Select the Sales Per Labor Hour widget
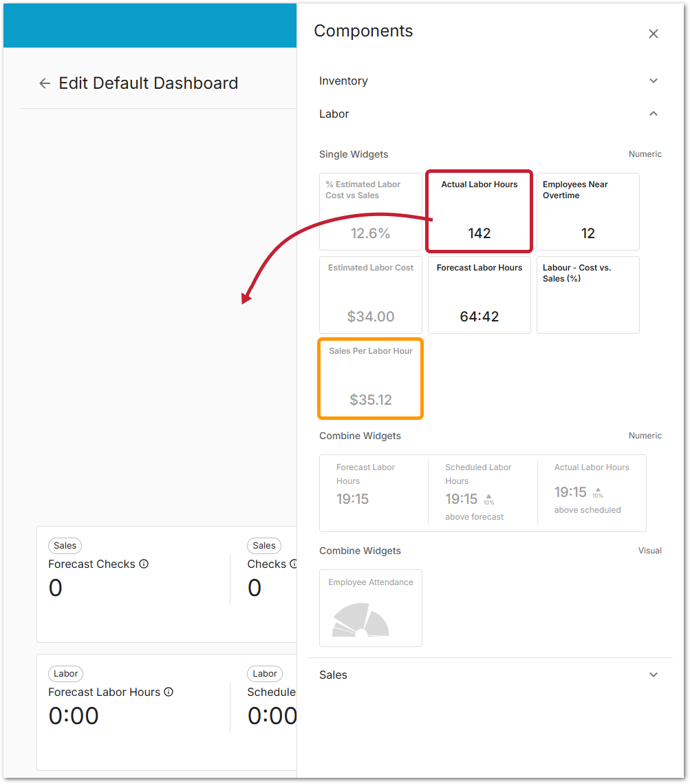Viewport: 690px width, 784px height. [x=370, y=378]
